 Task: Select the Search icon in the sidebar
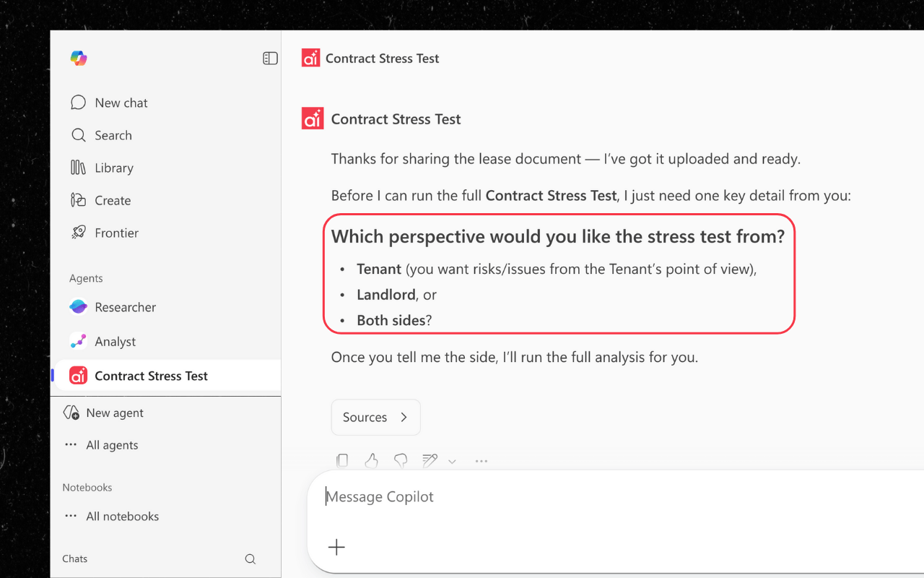point(78,135)
